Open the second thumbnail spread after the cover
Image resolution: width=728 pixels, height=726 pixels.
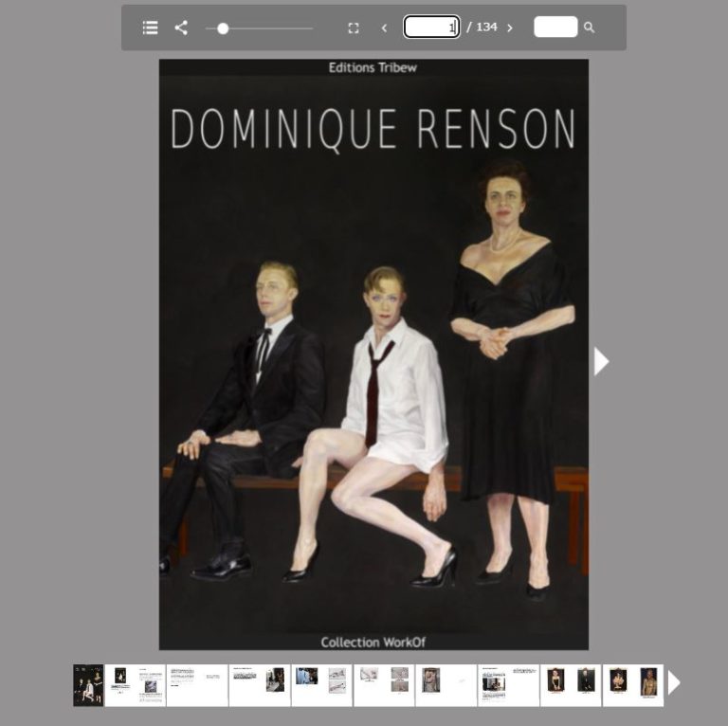[136, 685]
